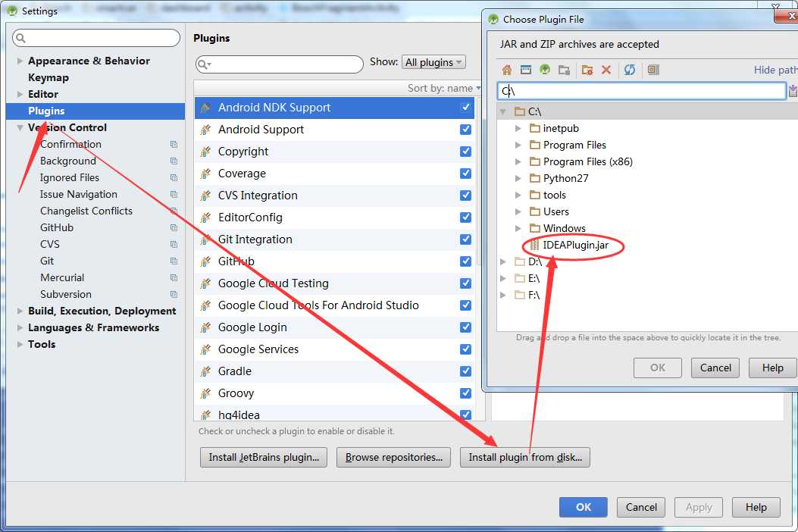This screenshot has width=798, height=532.
Task: Click the project directory toolbar icon
Action: pos(545,70)
